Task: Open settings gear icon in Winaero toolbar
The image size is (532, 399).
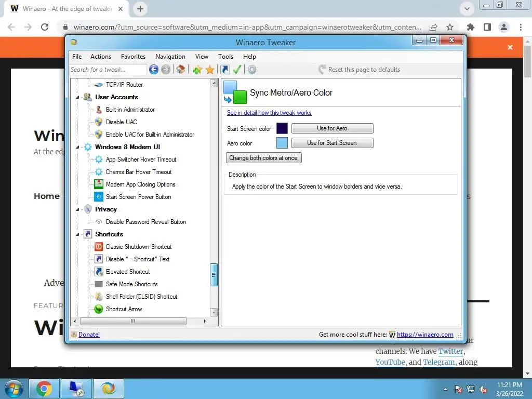Action: pyautogui.click(x=252, y=70)
